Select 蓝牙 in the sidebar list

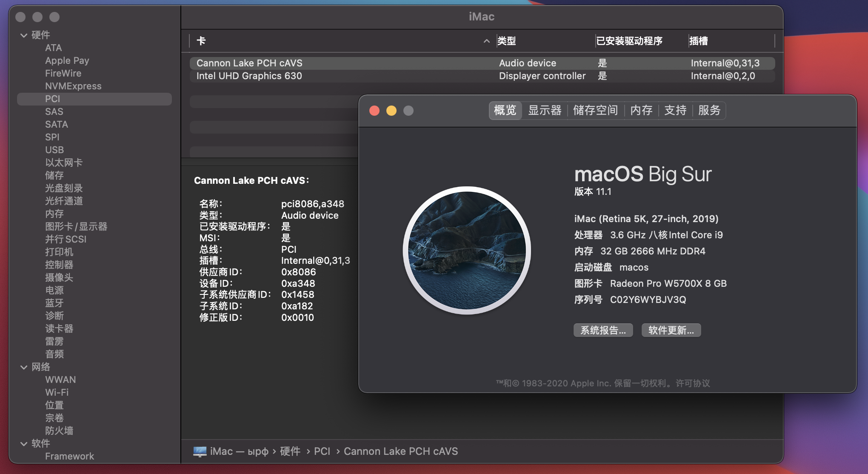click(x=54, y=303)
